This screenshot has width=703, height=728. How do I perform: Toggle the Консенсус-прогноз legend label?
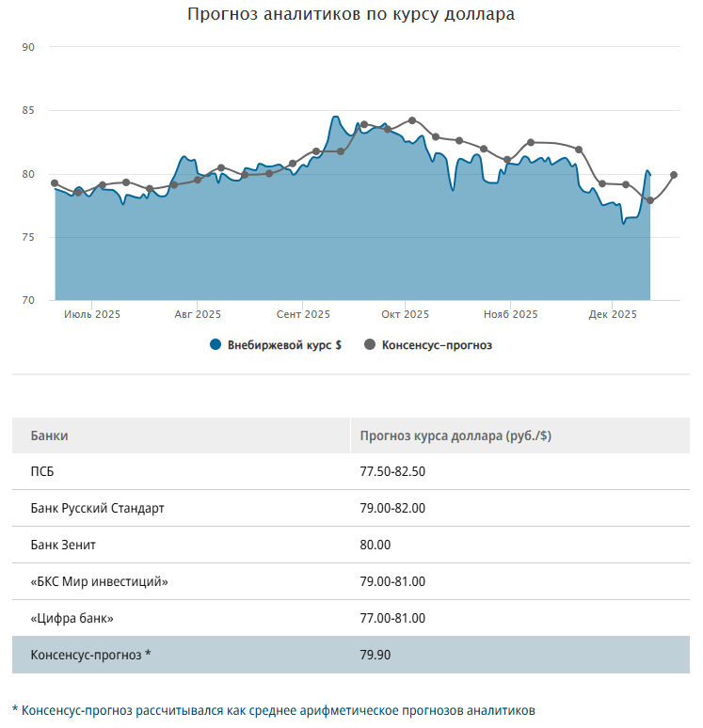(x=437, y=345)
